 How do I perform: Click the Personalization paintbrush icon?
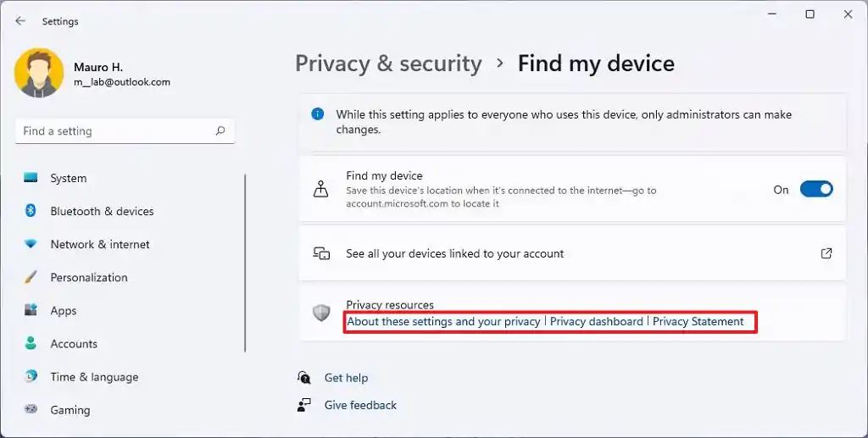pyautogui.click(x=31, y=277)
